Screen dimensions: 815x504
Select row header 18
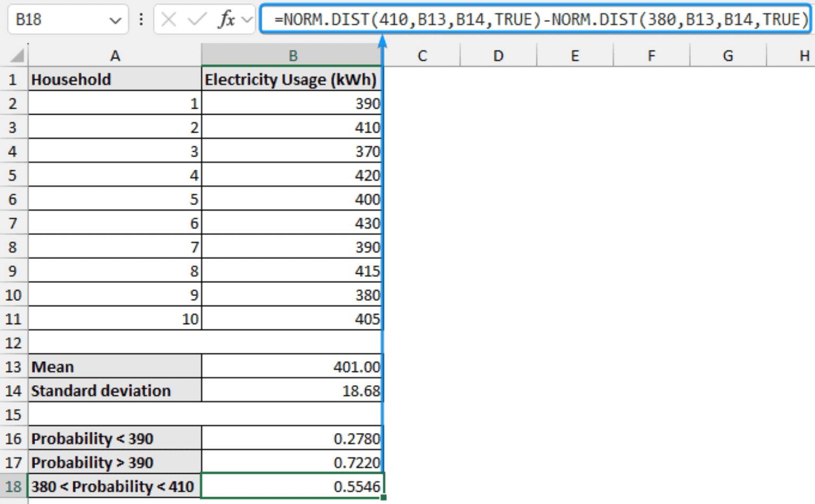coord(14,486)
